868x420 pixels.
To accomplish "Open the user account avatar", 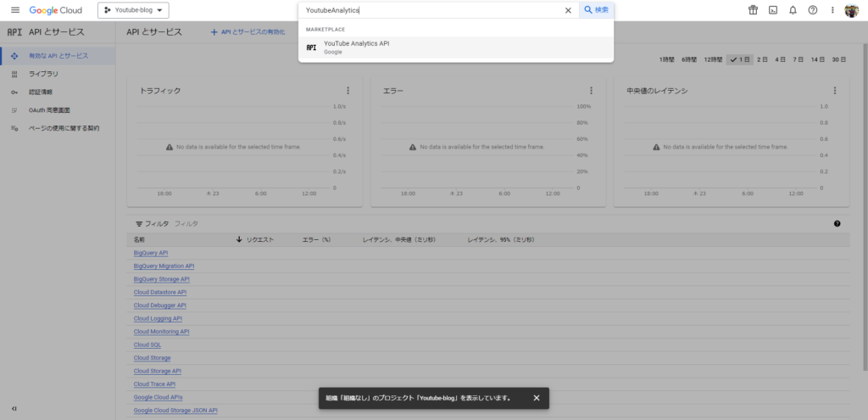I will (851, 10).
